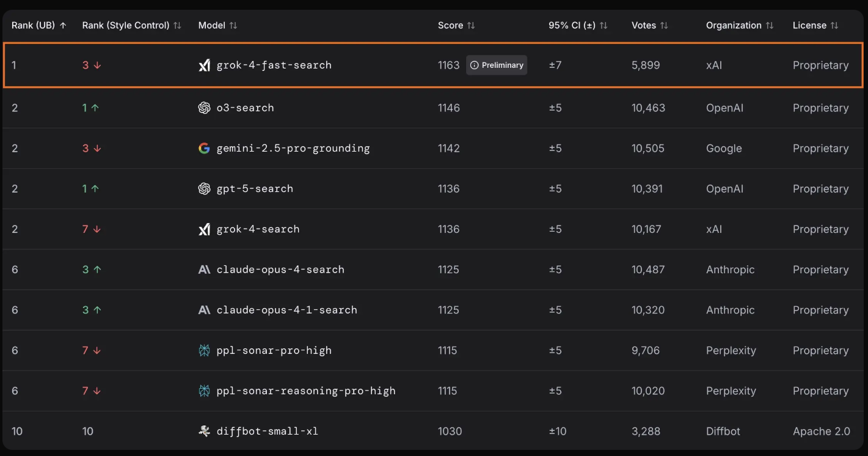The image size is (868, 456).
Task: Click votes value 10,463
Action: coord(649,108)
